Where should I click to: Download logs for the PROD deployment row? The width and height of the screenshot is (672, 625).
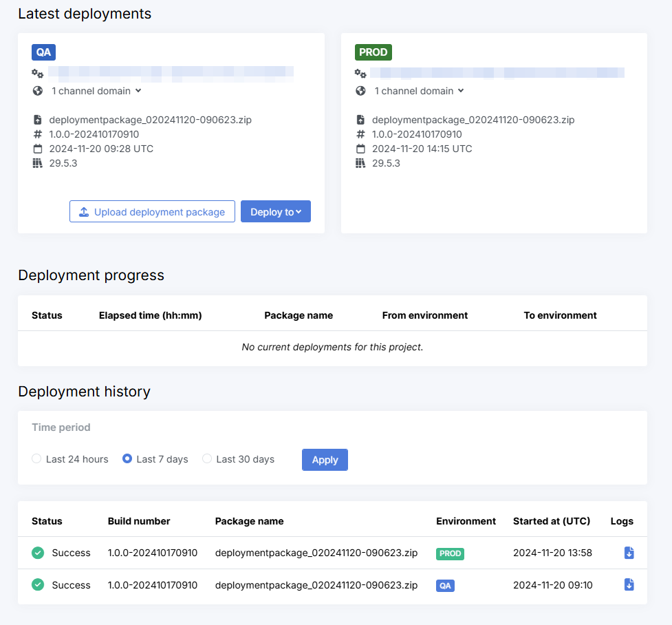(x=629, y=553)
